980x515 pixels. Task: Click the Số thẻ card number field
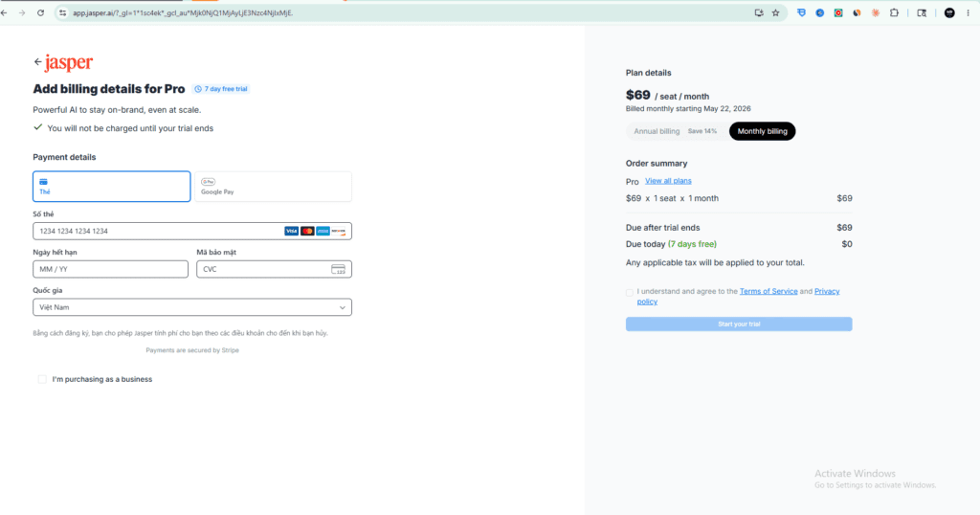[192, 232]
